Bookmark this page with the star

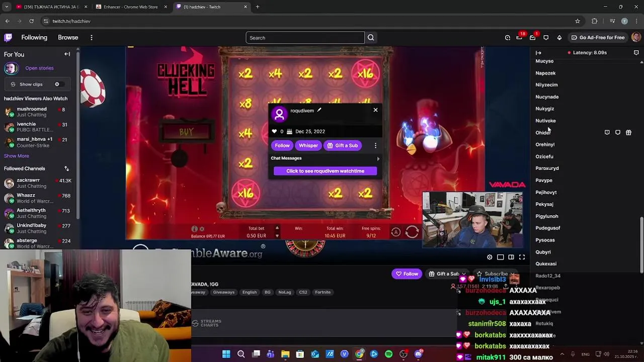pos(578,21)
